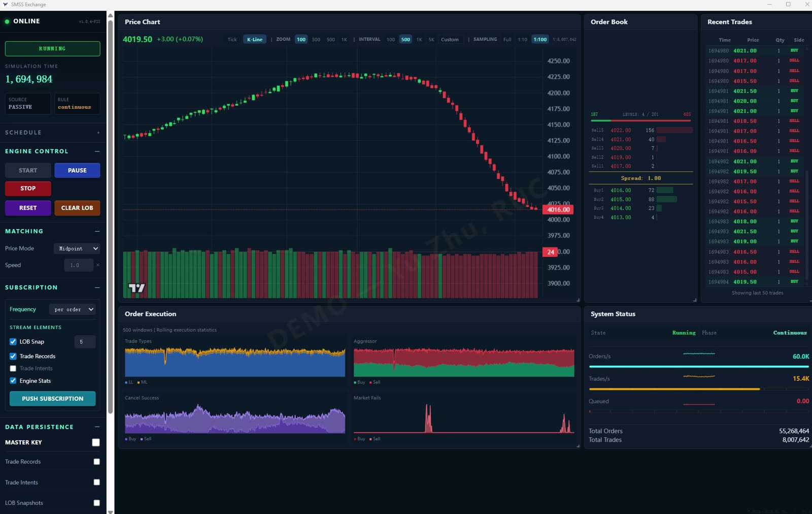Viewport: 812px width, 514px height.
Task: Click the Sell15 4022.00 order book row
Action: (x=641, y=131)
